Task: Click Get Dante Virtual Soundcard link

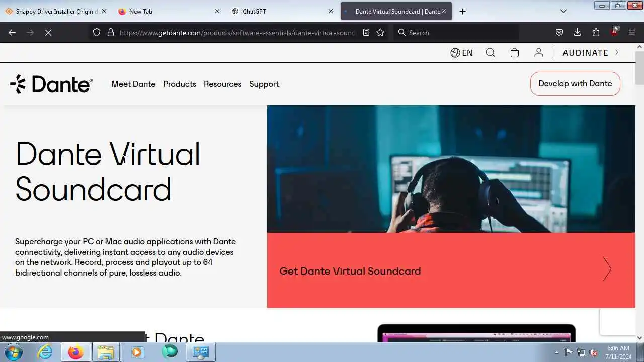Action: tap(350, 271)
